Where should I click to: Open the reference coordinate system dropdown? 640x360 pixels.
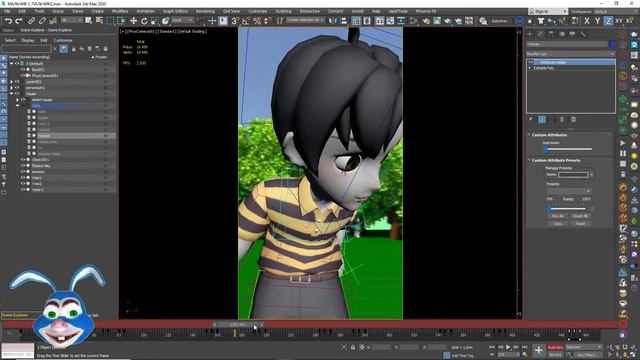click(182, 20)
